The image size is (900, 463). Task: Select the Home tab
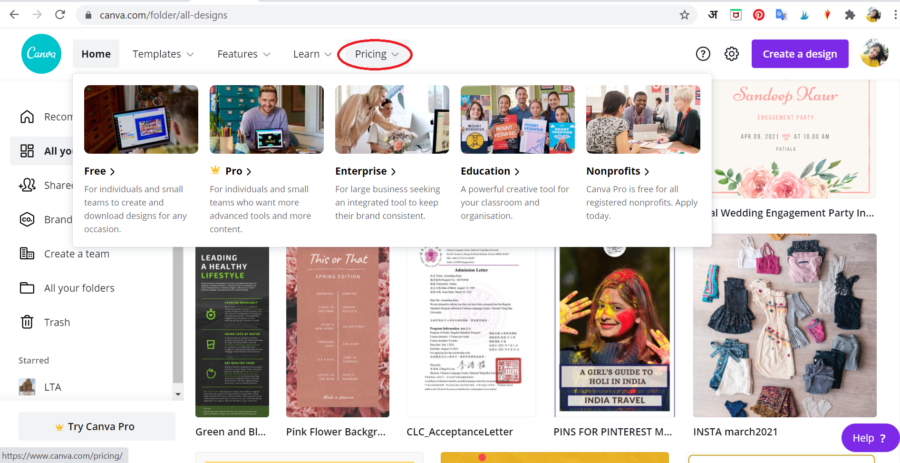pyautogui.click(x=96, y=54)
